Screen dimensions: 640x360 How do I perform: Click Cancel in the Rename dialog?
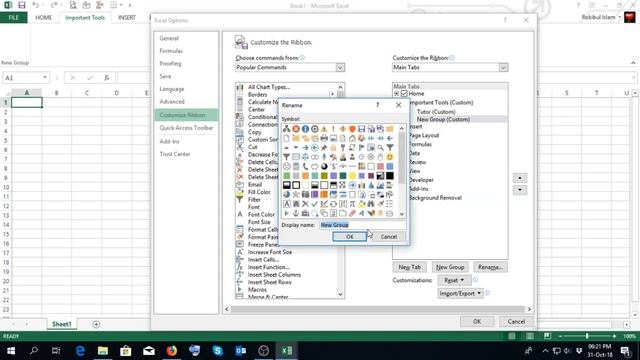tap(389, 236)
